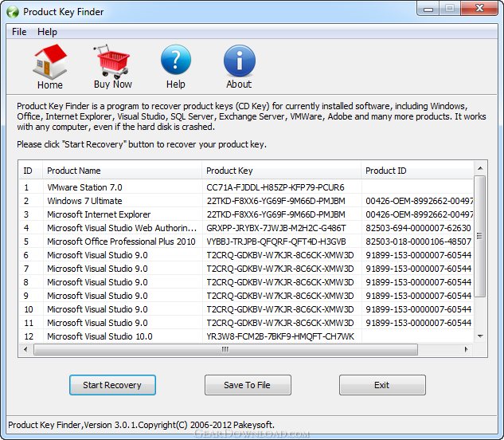Screen dimensions: 504x440
Task: Sort by the Product Name column header
Action: 122,171
